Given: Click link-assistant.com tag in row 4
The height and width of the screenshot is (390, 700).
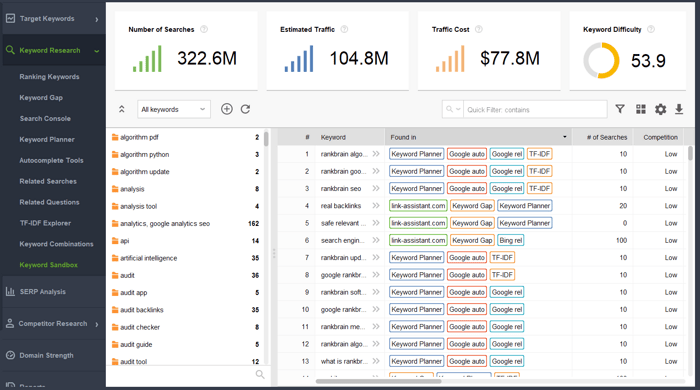Looking at the screenshot, I should [x=418, y=206].
